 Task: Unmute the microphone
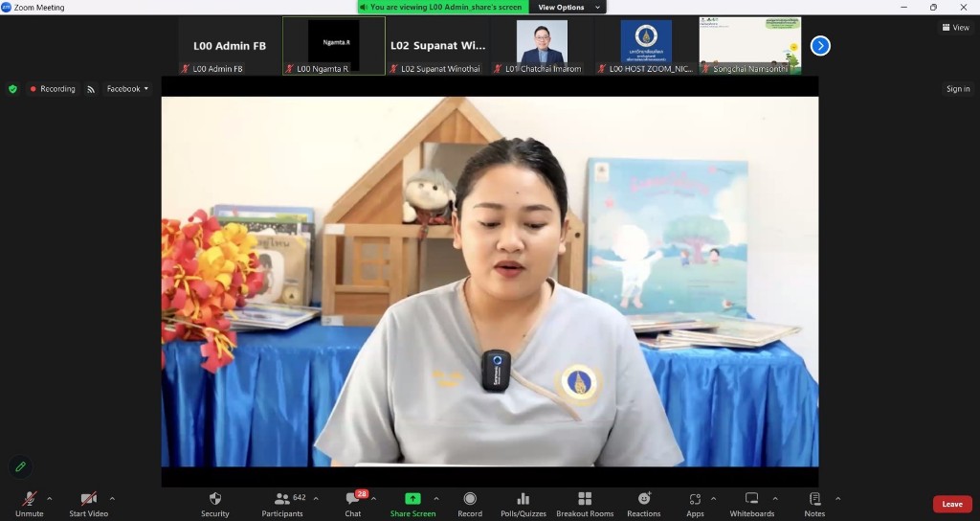click(29, 504)
